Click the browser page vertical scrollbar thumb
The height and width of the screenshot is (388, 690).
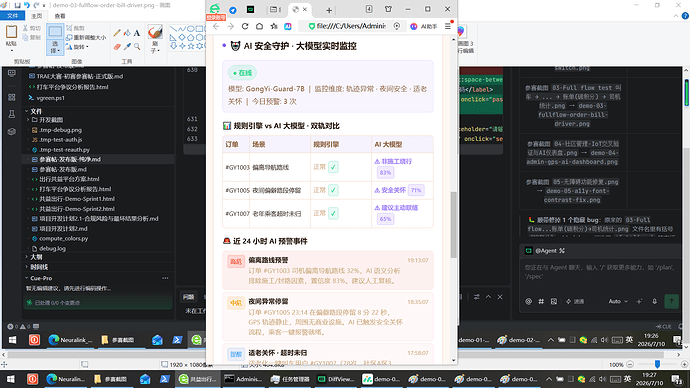453,224
